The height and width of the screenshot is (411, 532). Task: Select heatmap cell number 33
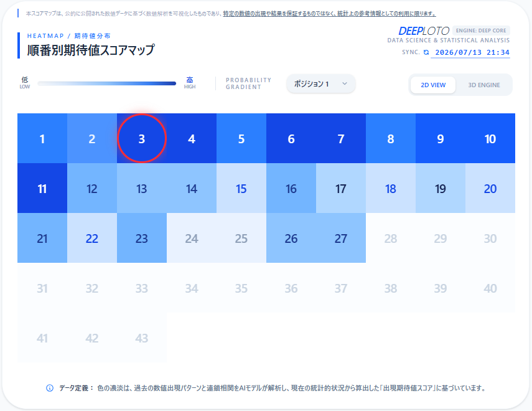pyautogui.click(x=142, y=288)
